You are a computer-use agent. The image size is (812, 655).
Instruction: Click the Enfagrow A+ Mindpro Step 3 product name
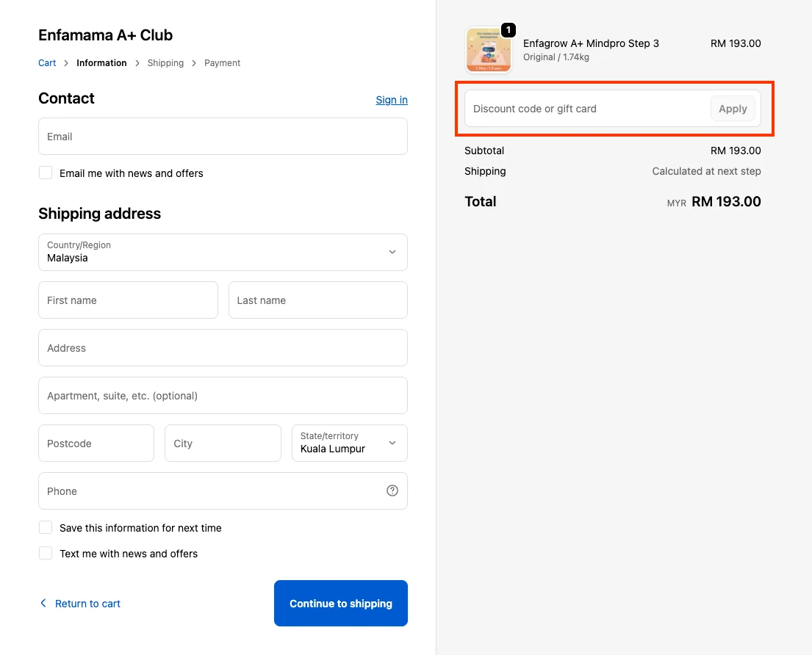point(591,43)
